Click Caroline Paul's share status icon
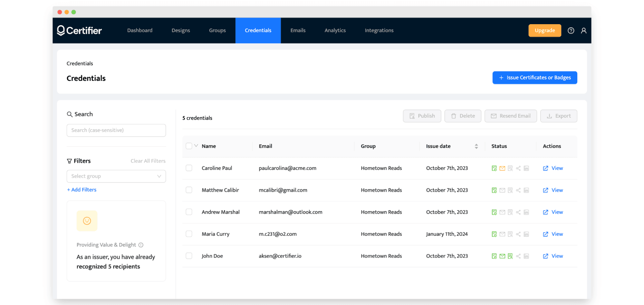This screenshot has height=305, width=644. [x=518, y=168]
